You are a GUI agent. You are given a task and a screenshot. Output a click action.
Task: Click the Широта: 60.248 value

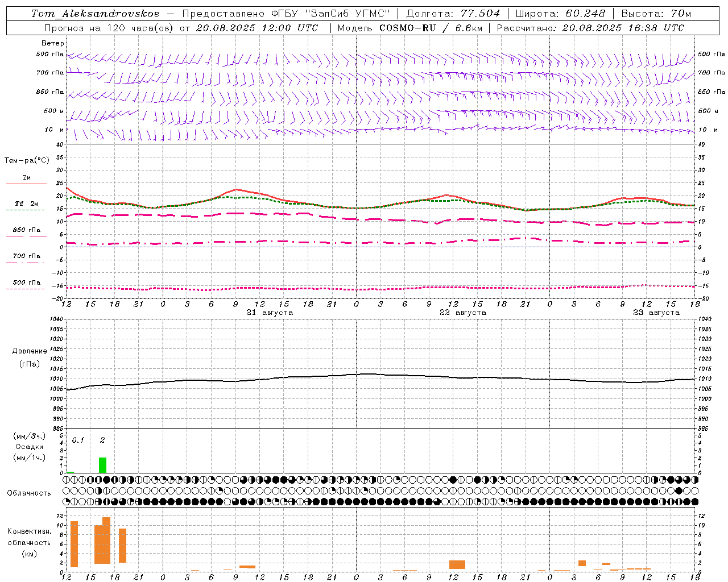(561, 14)
